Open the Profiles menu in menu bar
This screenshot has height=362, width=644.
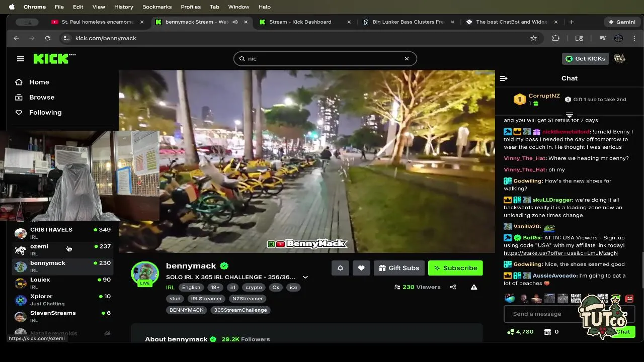click(191, 7)
